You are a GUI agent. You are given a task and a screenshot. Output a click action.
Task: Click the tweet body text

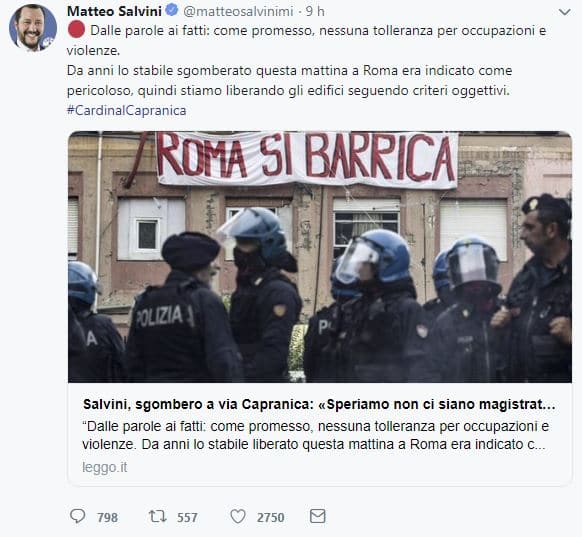pyautogui.click(x=307, y=60)
